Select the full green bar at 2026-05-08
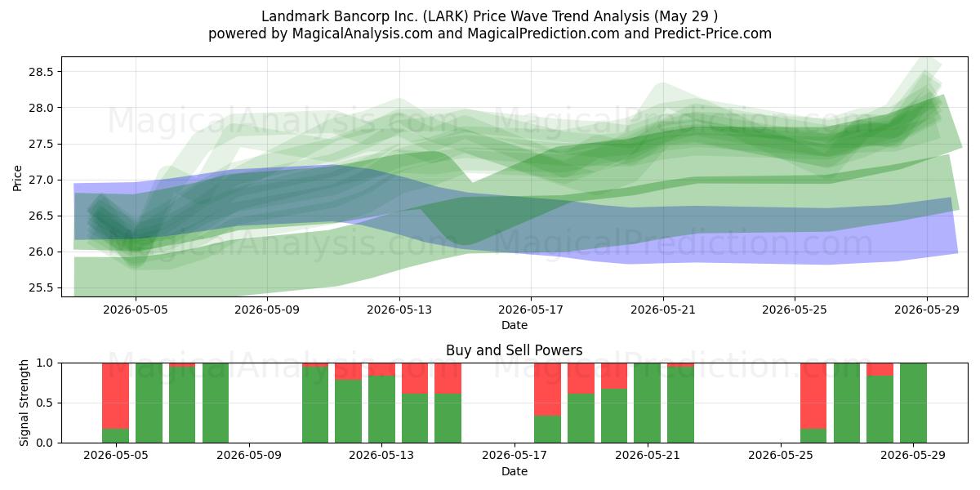Image resolution: width=980 pixels, height=490 pixels. pyautogui.click(x=216, y=403)
